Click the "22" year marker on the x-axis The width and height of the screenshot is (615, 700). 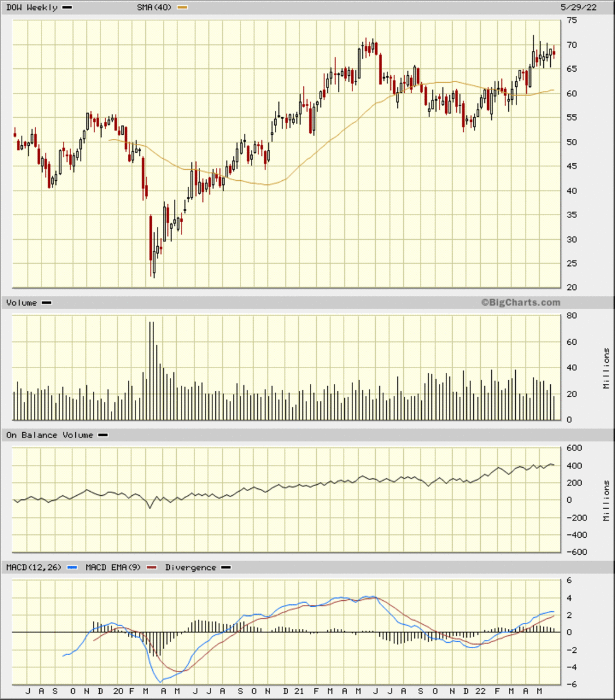(480, 690)
